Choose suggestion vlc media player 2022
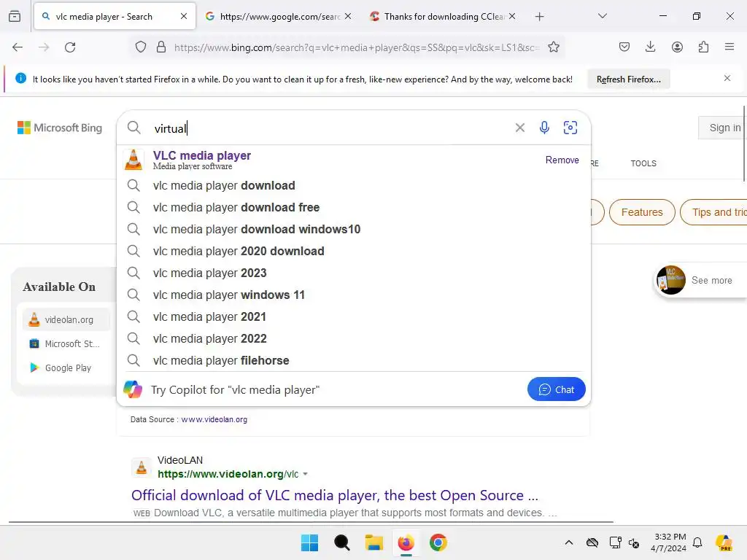The height and width of the screenshot is (560, 747). (x=354, y=338)
